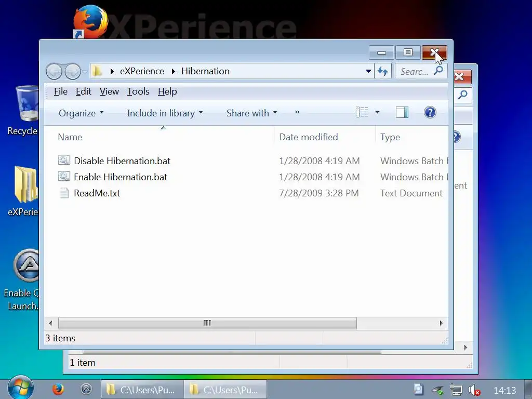
Task: Expand the root breadcrumb arrow before eXPerience
Action: [x=112, y=71]
